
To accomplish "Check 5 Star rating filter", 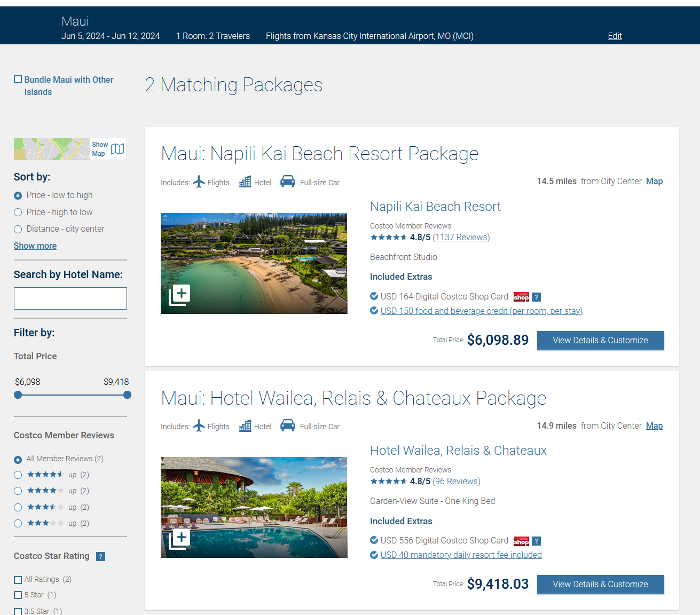I will (x=18, y=595).
